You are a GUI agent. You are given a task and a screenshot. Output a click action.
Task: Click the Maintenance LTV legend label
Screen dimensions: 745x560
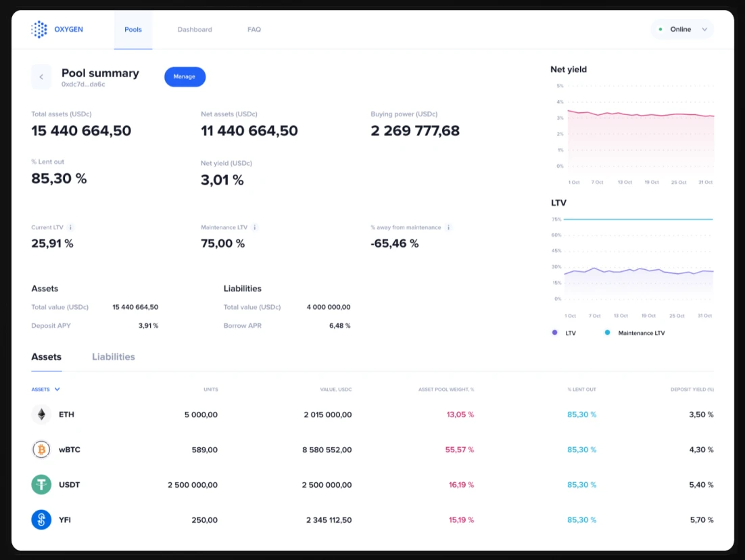pos(642,333)
